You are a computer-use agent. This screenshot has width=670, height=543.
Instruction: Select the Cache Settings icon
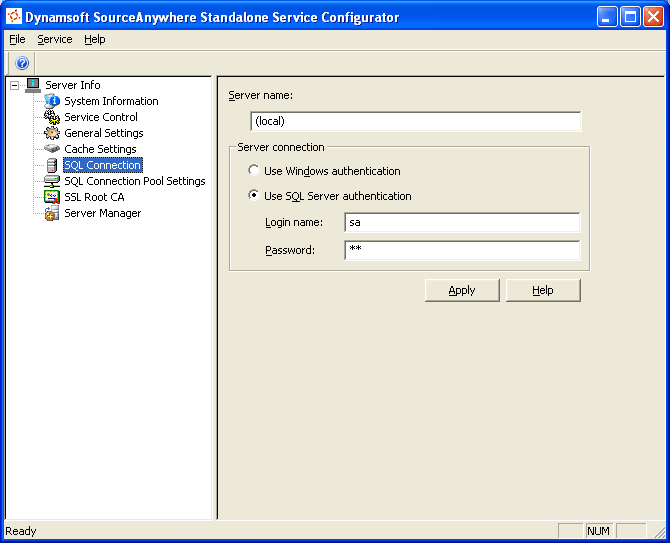52,149
